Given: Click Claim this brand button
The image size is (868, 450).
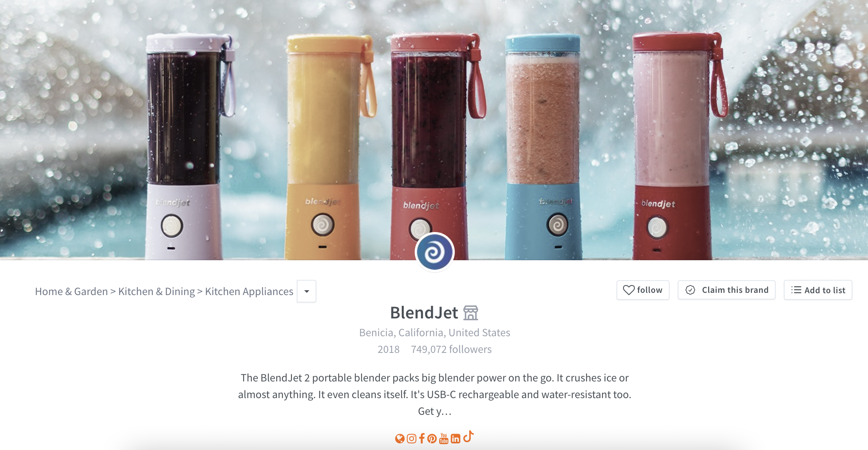Looking at the screenshot, I should (x=726, y=290).
